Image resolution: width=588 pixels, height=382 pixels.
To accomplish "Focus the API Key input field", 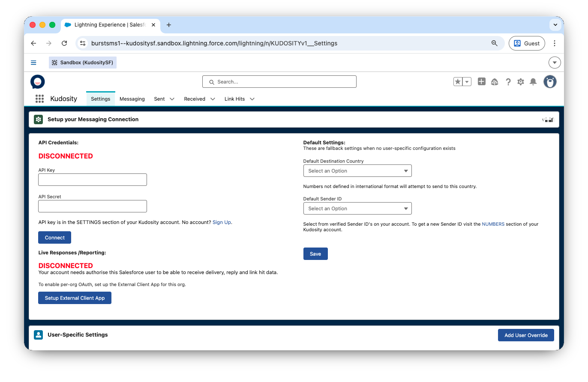I will pyautogui.click(x=93, y=180).
